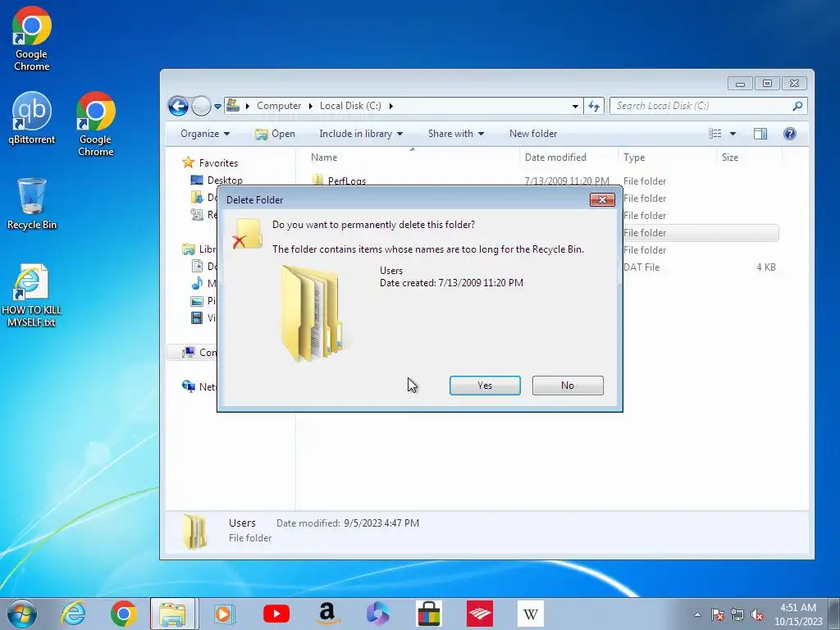Open the Bank of America taskbar icon
This screenshot has width=840, height=630.
[479, 614]
